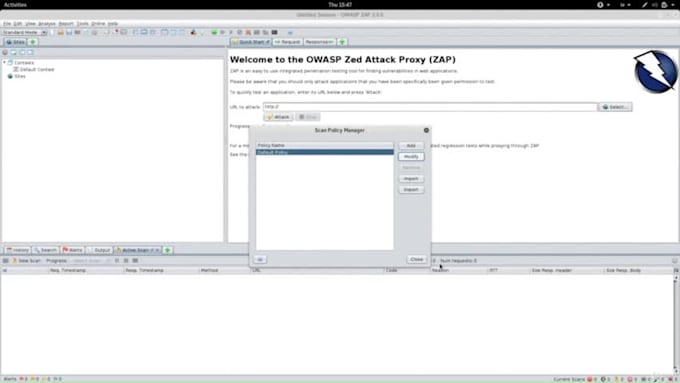The image size is (680, 383).
Task: Click the help icon at the Scan Policy Manager bottom-left
Action: point(260,259)
